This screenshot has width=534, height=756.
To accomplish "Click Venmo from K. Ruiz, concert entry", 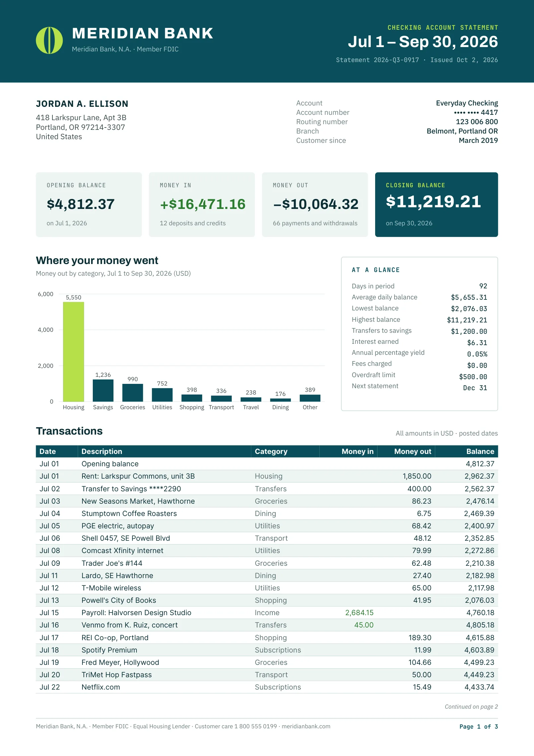I will pos(267,625).
